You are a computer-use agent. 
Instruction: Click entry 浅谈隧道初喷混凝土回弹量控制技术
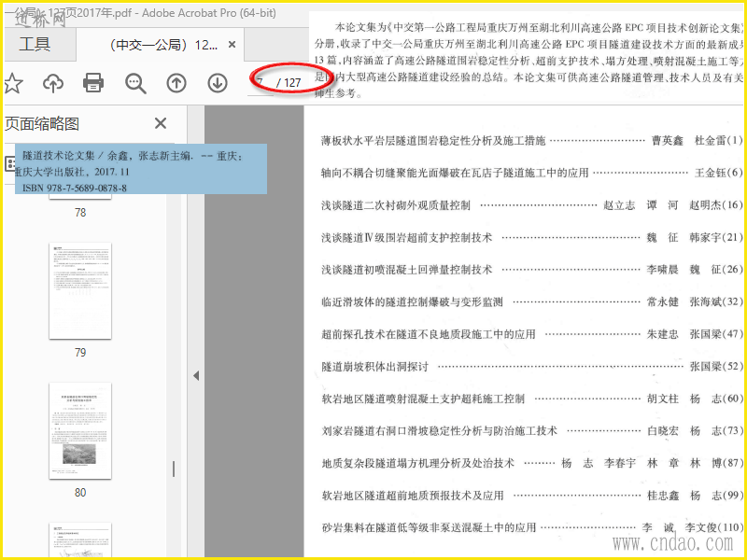point(406,270)
